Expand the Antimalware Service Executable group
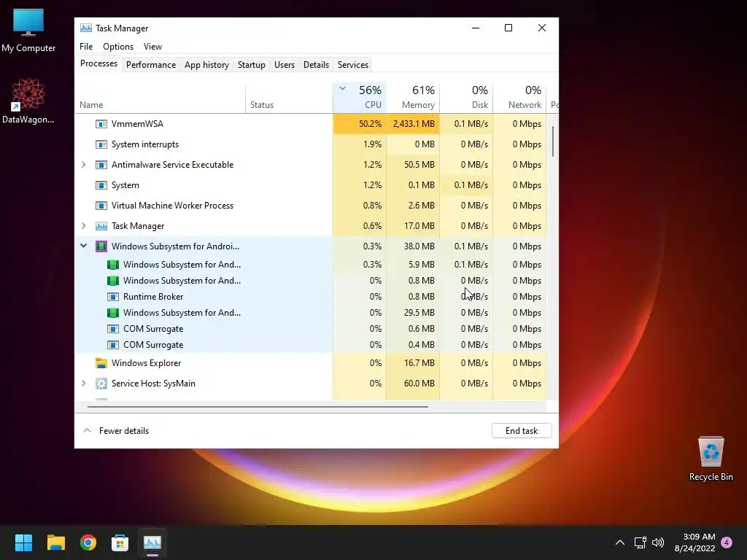 [83, 165]
